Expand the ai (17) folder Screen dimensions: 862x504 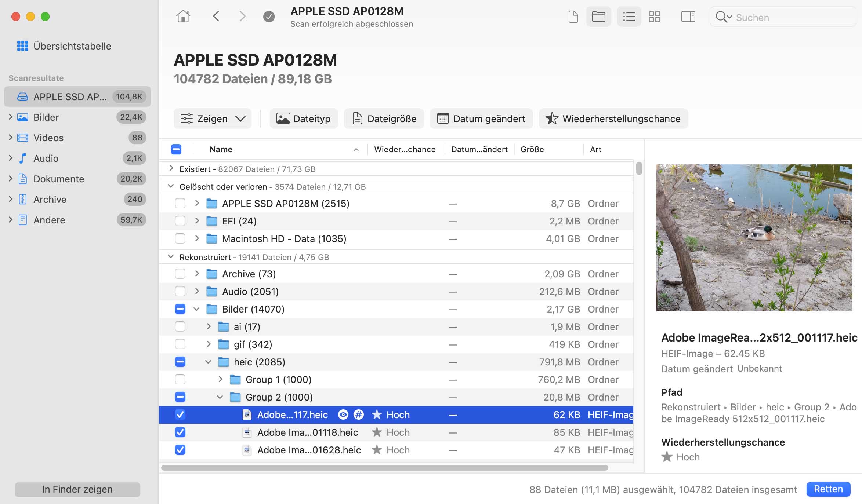click(x=209, y=326)
